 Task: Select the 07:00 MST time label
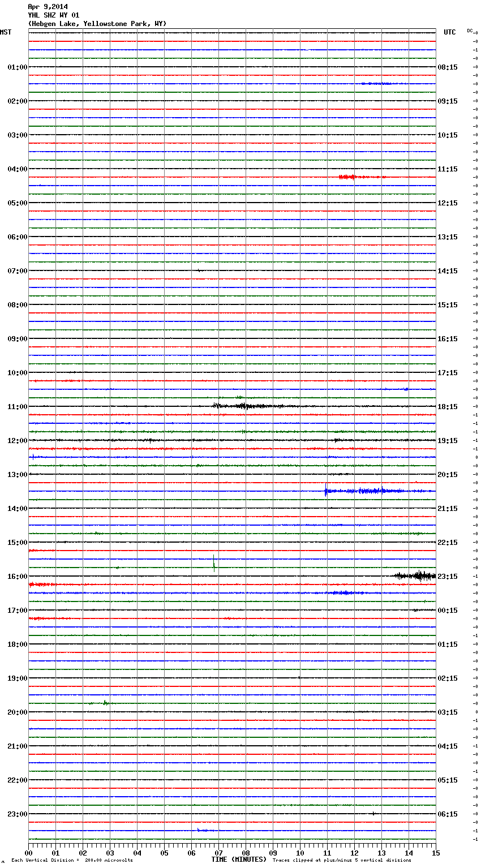point(18,271)
